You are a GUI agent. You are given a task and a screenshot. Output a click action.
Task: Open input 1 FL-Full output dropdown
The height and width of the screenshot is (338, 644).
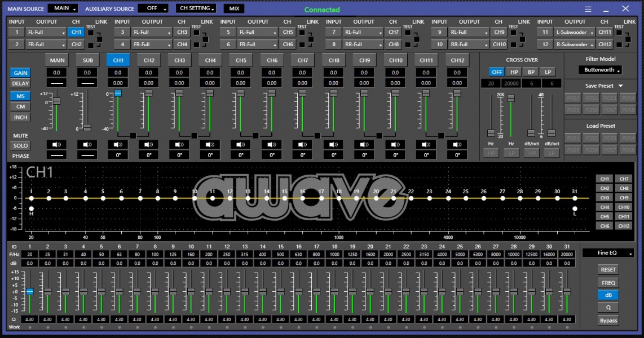[x=46, y=32]
